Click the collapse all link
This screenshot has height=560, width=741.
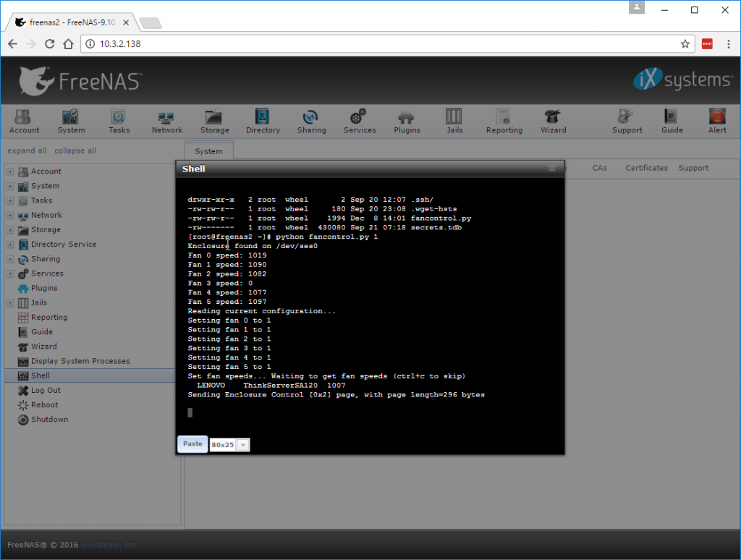pos(75,150)
